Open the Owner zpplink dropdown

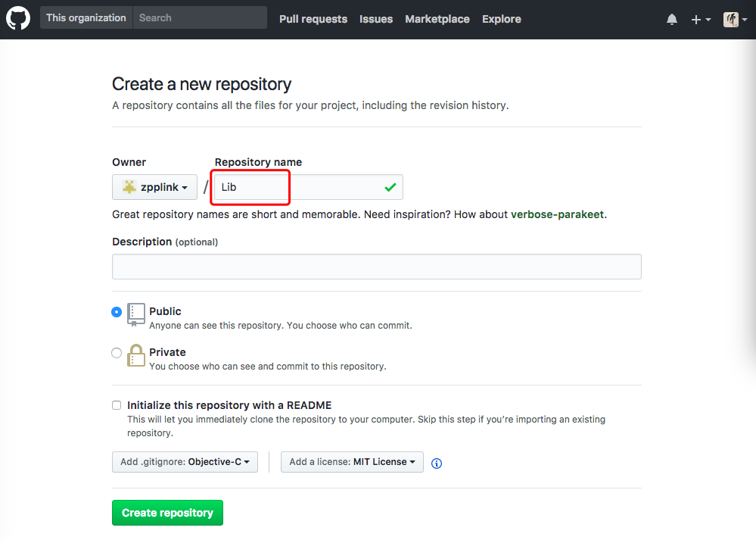(x=154, y=187)
